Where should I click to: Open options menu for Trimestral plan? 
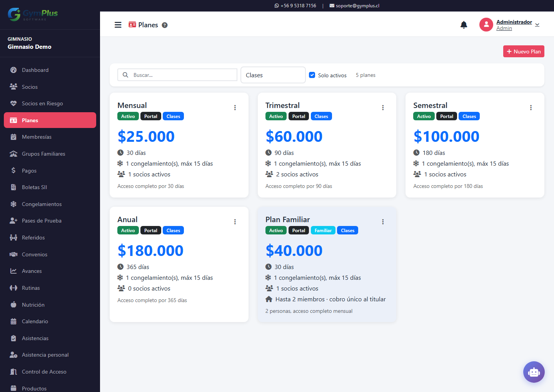(383, 108)
